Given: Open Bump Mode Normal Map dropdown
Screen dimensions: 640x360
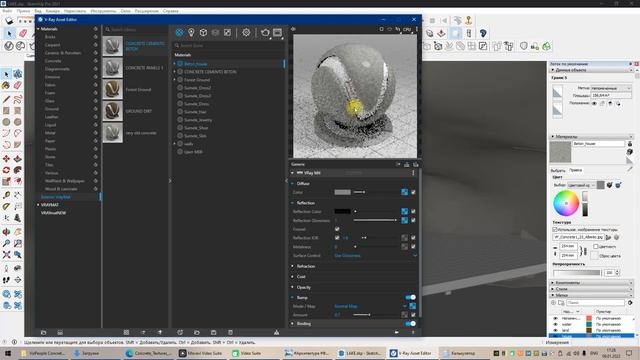Looking at the screenshot, I should click(x=370, y=306).
